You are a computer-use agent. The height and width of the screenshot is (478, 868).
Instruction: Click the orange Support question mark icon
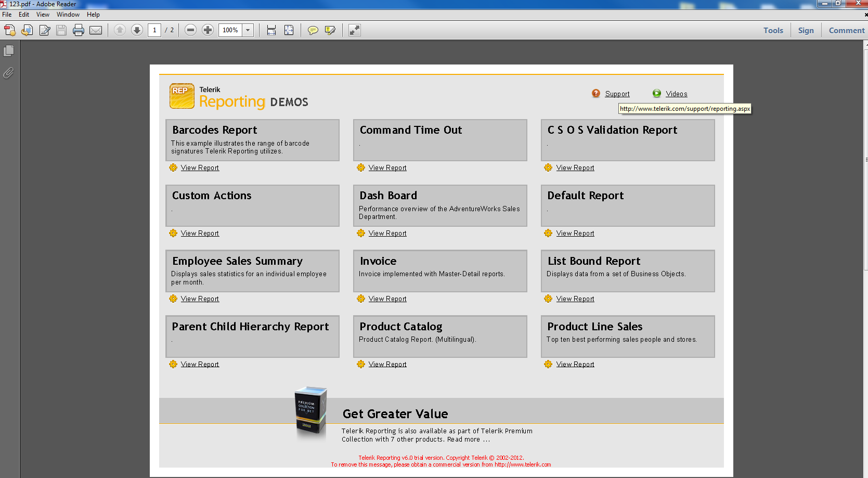click(x=596, y=94)
